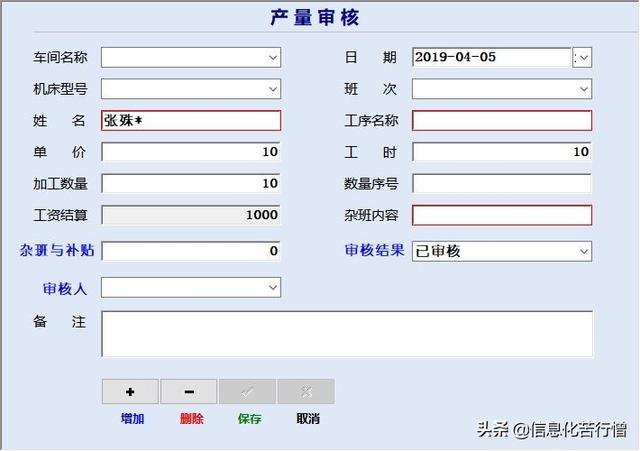
Task: Click the red 删除 label
Action: click(x=191, y=419)
